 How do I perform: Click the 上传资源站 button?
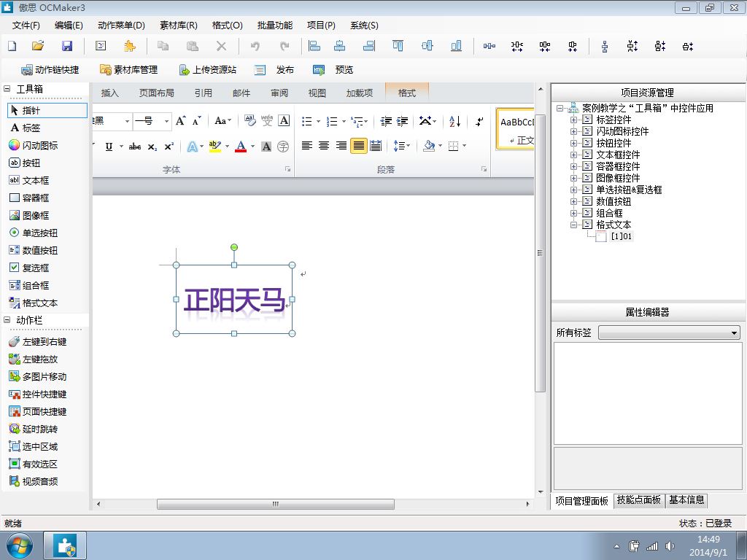(x=208, y=70)
